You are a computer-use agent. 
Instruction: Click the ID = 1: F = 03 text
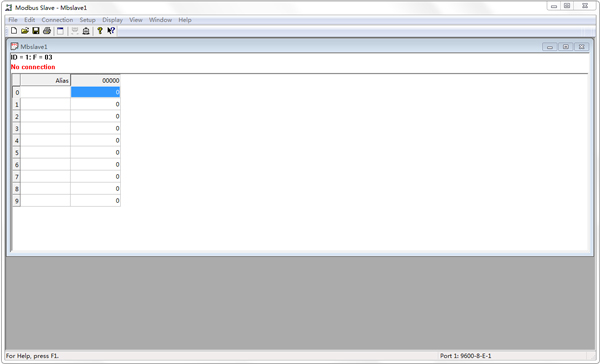(31, 57)
